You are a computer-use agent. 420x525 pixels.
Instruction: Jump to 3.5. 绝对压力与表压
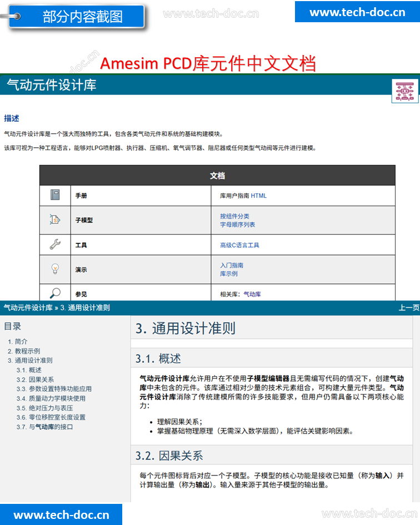[44, 408]
